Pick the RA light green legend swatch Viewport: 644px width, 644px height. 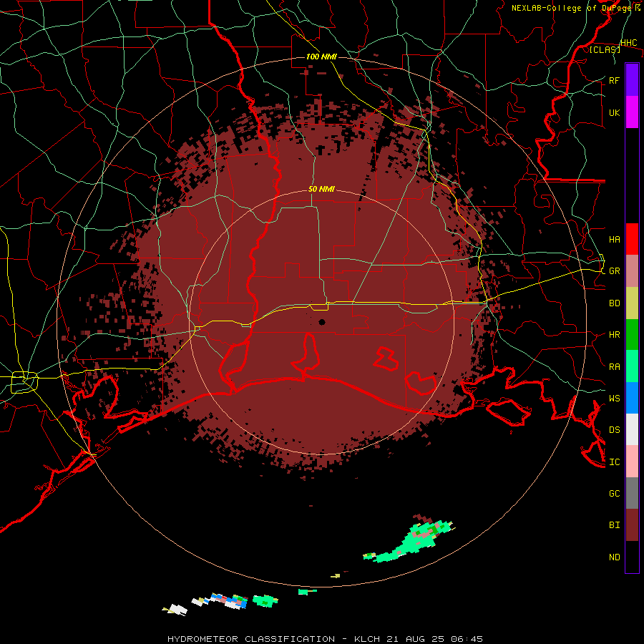click(x=632, y=366)
